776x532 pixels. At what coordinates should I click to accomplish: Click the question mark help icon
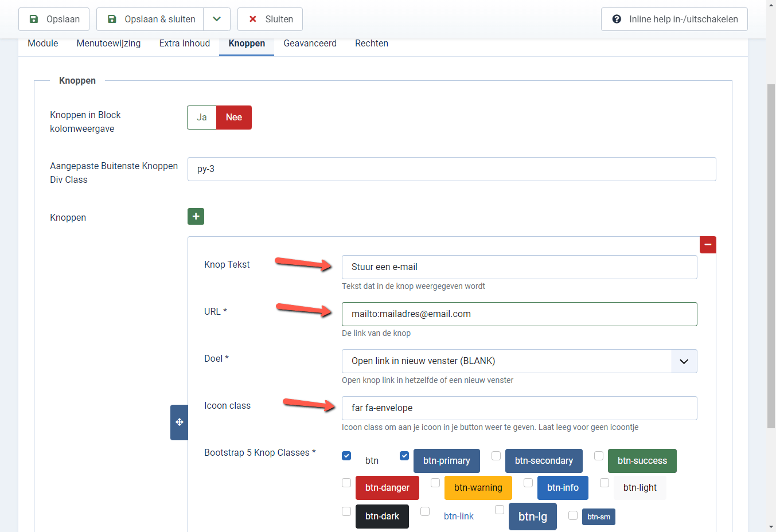[x=616, y=19]
